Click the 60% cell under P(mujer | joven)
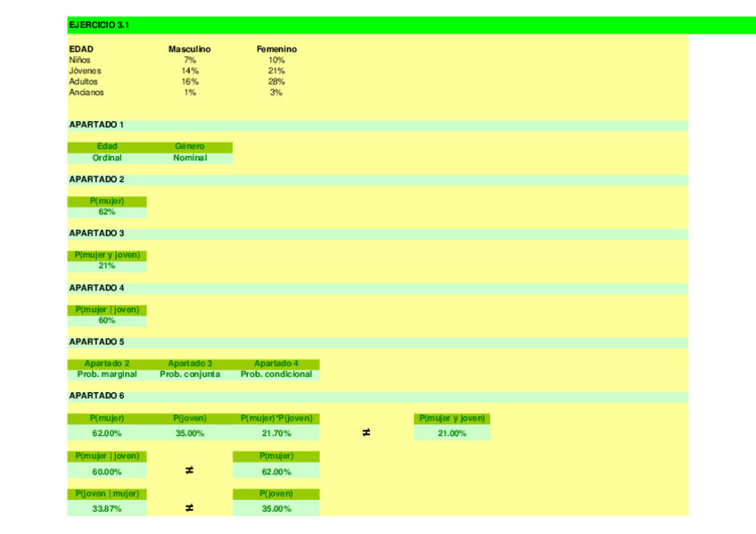This screenshot has width=756, height=534. [x=107, y=321]
